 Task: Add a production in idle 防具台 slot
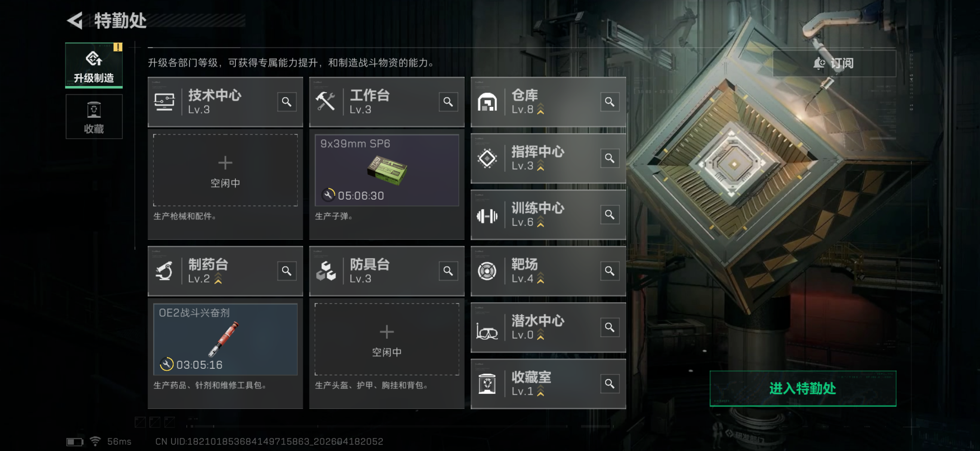coord(386,339)
